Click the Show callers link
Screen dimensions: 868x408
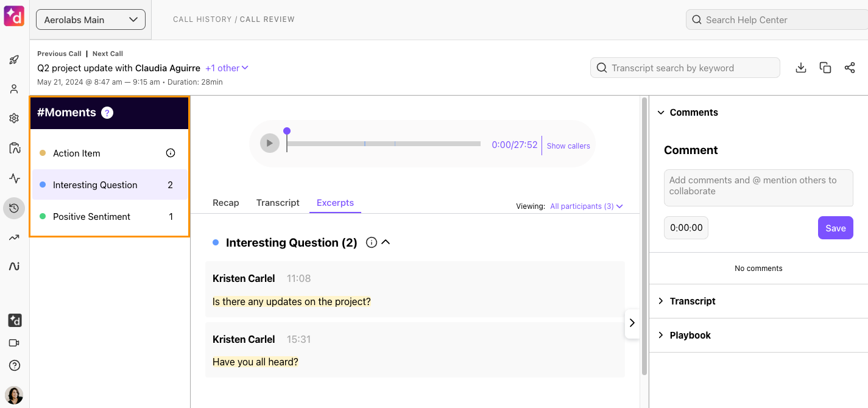(568, 146)
